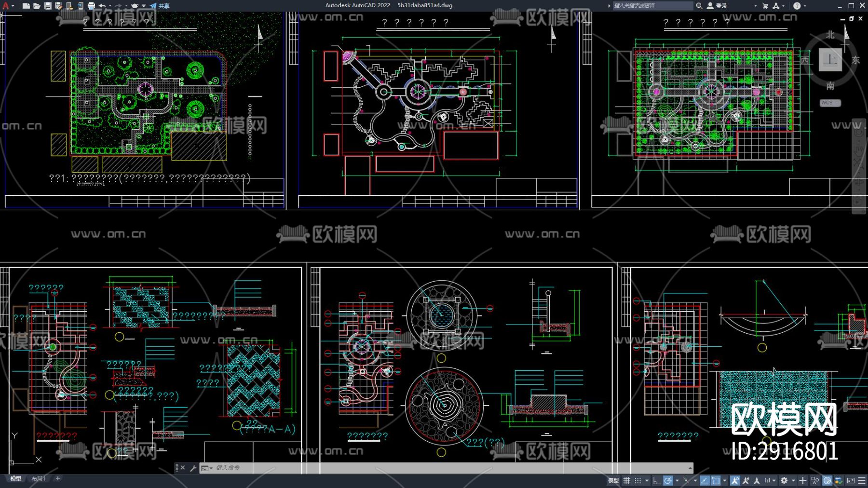
Task: Create a new drawing from the quick access toolbar
Action: (x=26, y=6)
